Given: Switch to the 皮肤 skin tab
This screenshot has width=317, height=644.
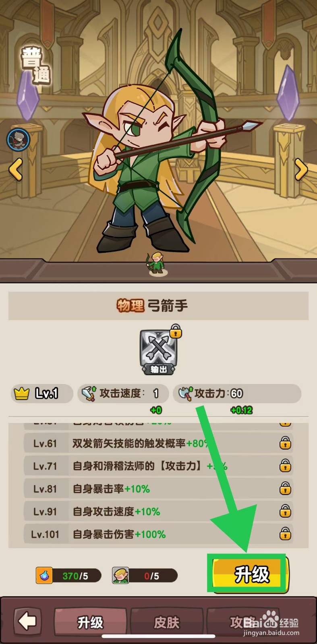Looking at the screenshot, I should (167, 623).
